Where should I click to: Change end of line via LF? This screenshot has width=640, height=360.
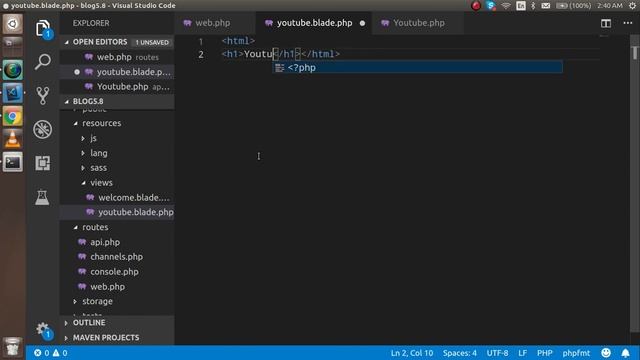522,353
